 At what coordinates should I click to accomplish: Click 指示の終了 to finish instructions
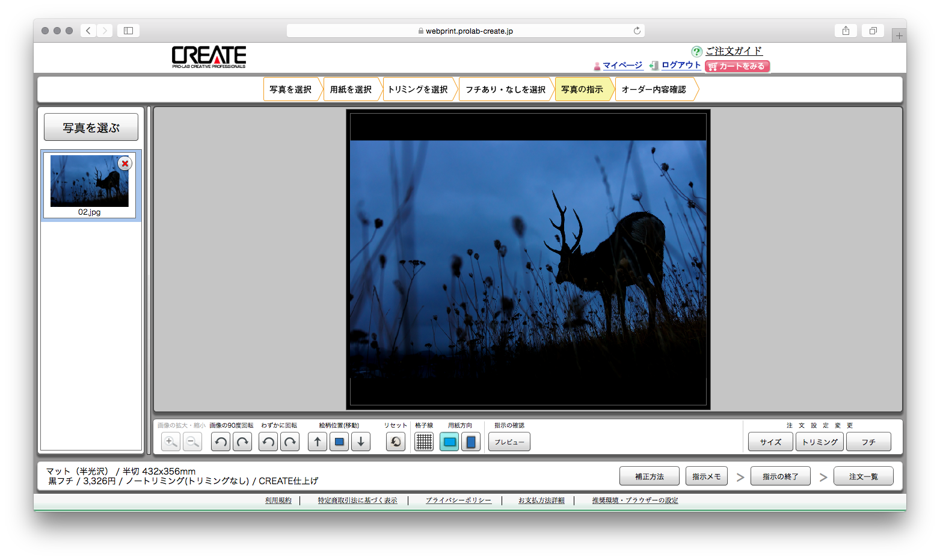click(x=781, y=476)
